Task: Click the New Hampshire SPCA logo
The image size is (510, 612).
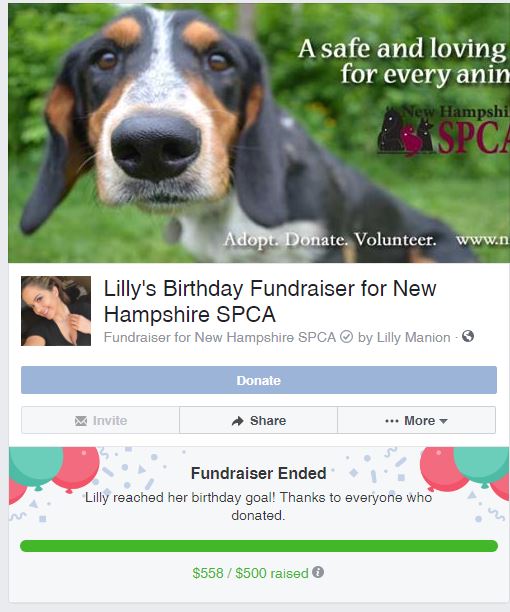Action: click(443, 130)
